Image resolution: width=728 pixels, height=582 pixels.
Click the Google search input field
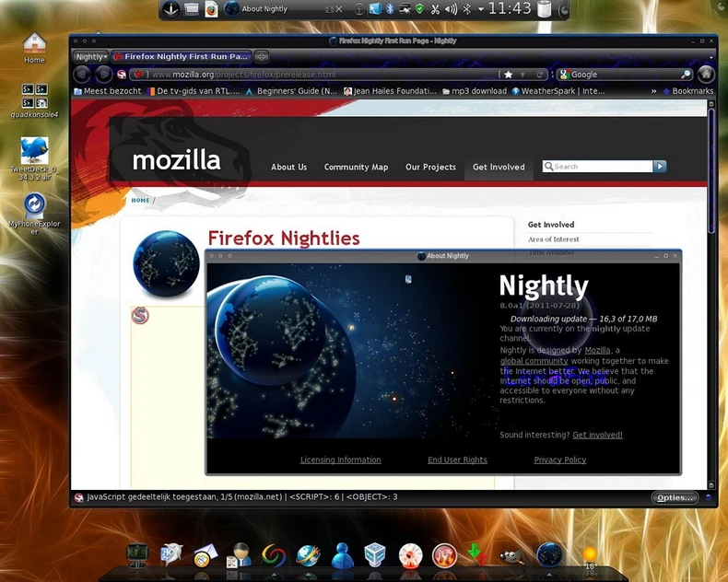click(622, 75)
